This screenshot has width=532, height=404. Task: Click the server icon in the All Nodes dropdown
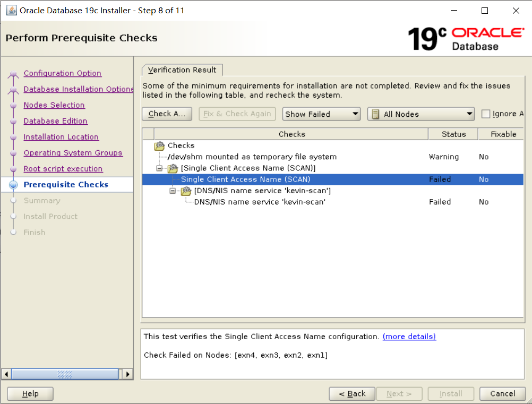(375, 114)
